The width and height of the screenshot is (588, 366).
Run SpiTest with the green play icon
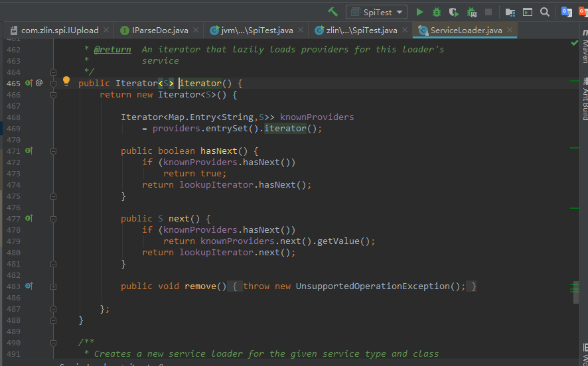tap(419, 12)
